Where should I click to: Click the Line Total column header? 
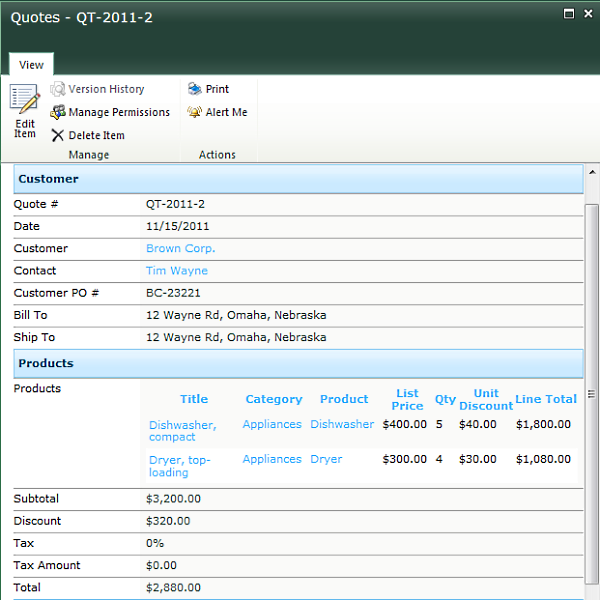coord(545,399)
